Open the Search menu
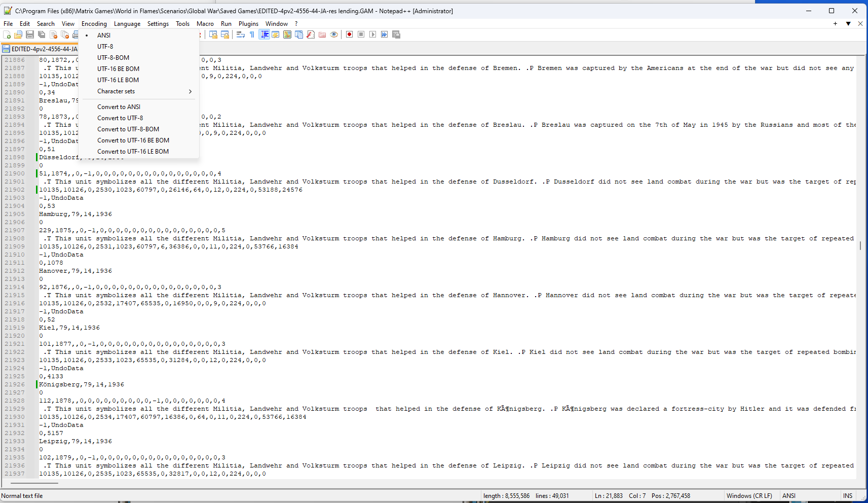The image size is (868, 503). (x=46, y=24)
